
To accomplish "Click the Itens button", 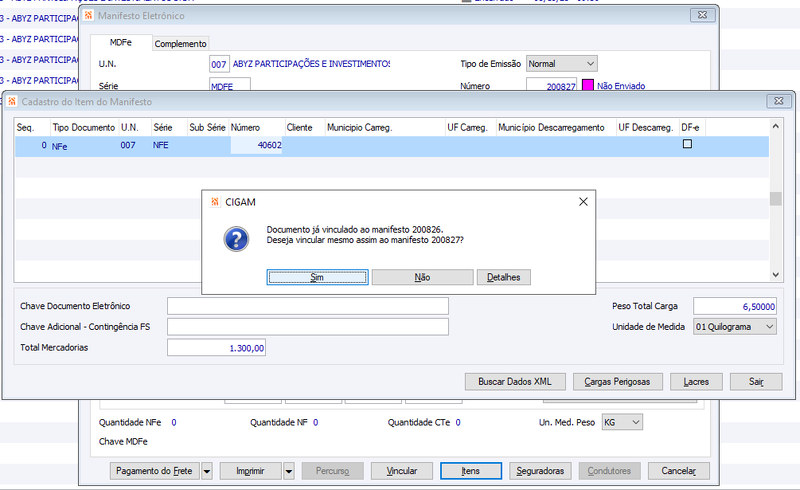I will [x=470, y=471].
